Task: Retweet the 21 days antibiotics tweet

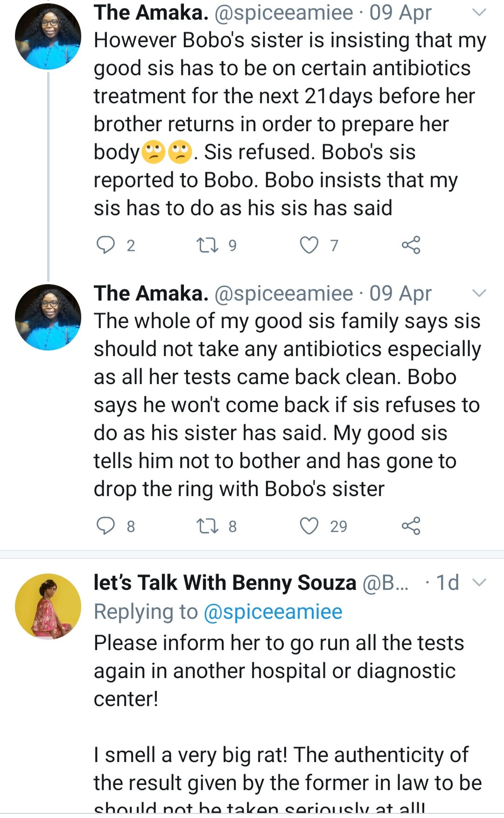Action: (x=208, y=245)
